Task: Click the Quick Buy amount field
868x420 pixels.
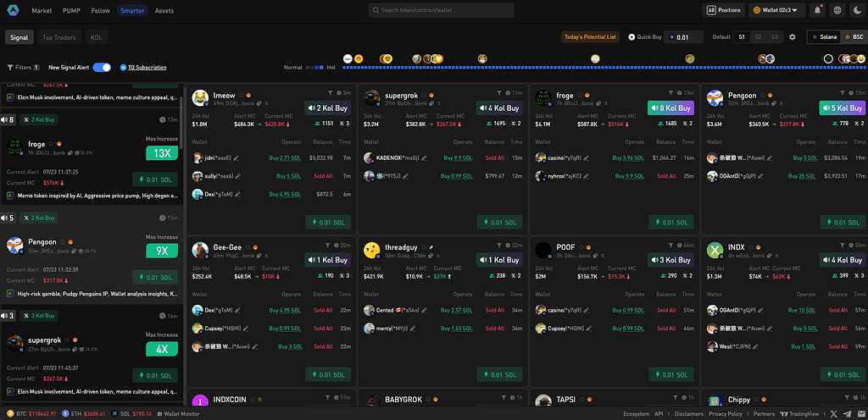Action: click(x=684, y=37)
